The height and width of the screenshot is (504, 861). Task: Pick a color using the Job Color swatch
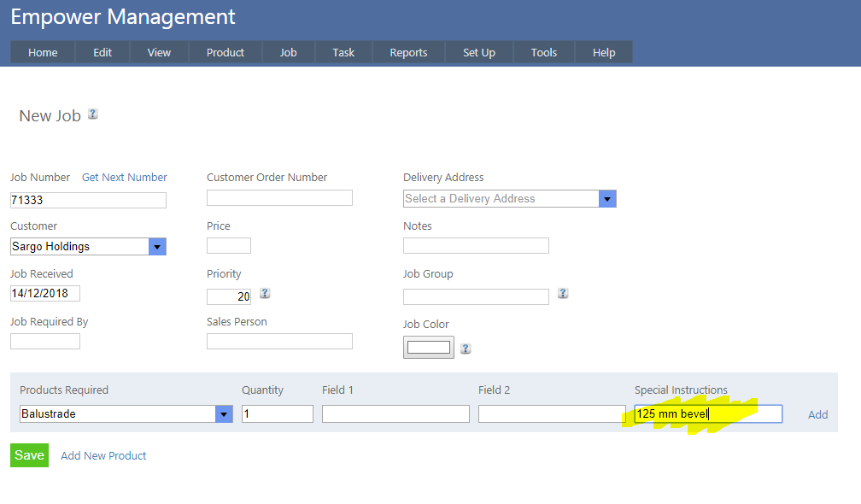pyautogui.click(x=429, y=348)
